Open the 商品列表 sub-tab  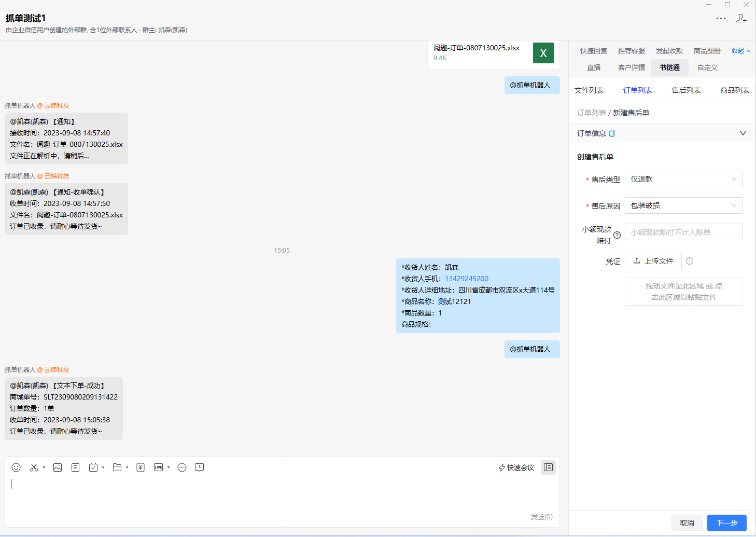coord(735,90)
